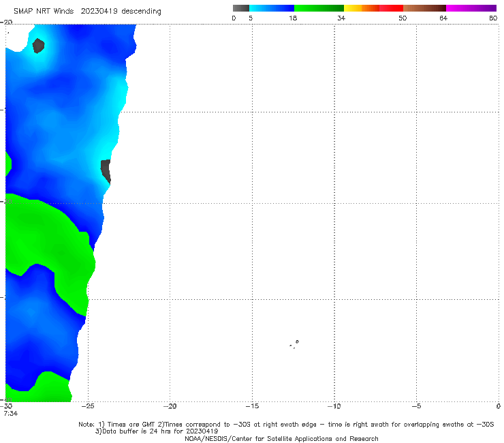Click the longitude axis label '-25'
This screenshot has height=443, width=504.
[88, 406]
